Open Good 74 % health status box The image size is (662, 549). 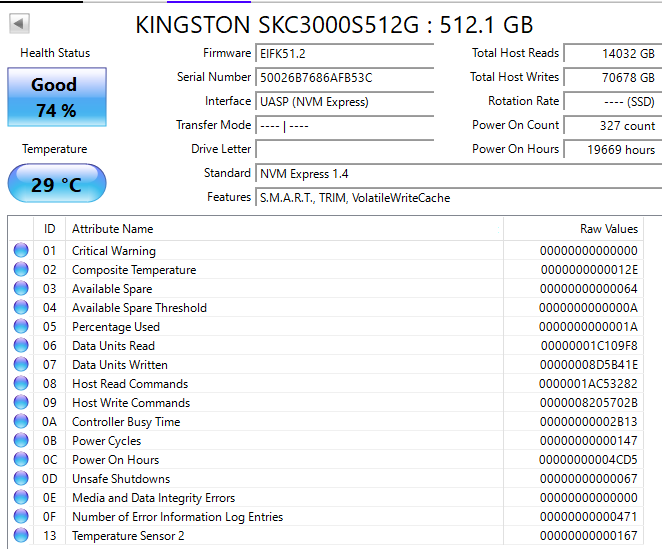click(x=57, y=97)
